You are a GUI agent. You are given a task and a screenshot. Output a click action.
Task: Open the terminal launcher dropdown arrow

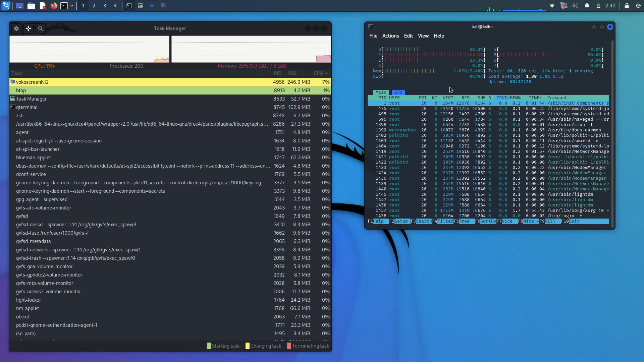[72, 6]
